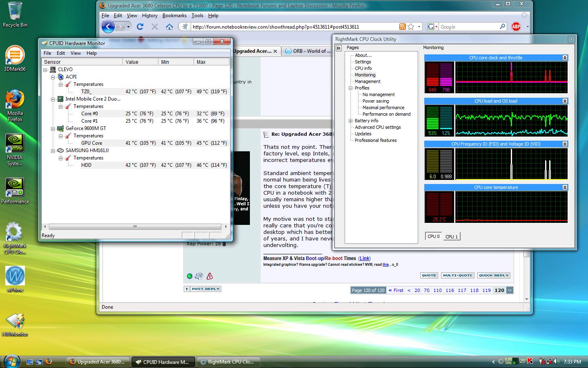The height and width of the screenshot is (368, 588).
Task: Click the Show Desktop quick launch icon
Action: (30, 362)
